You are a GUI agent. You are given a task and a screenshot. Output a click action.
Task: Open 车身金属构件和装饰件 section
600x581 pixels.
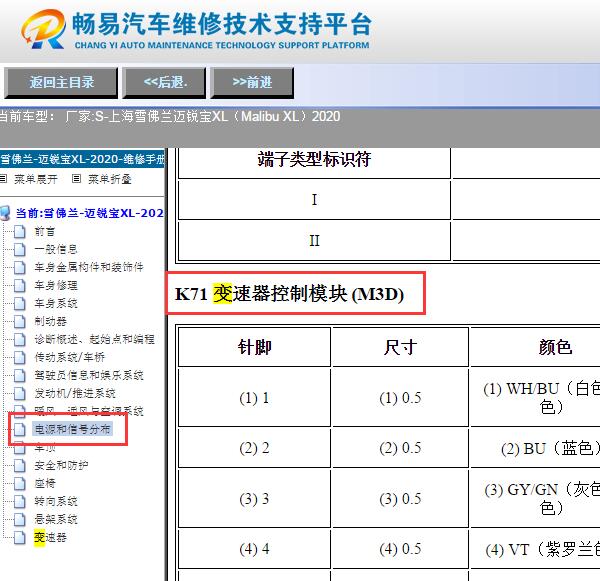89,267
